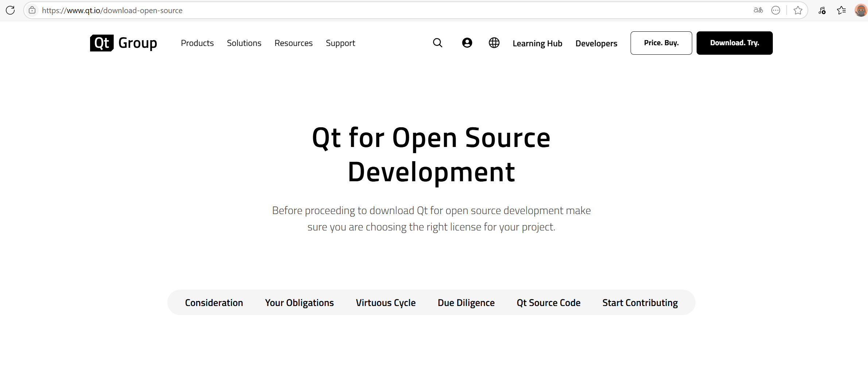Click the Download. Try. button
The width and height of the screenshot is (868, 368).
pyautogui.click(x=735, y=43)
